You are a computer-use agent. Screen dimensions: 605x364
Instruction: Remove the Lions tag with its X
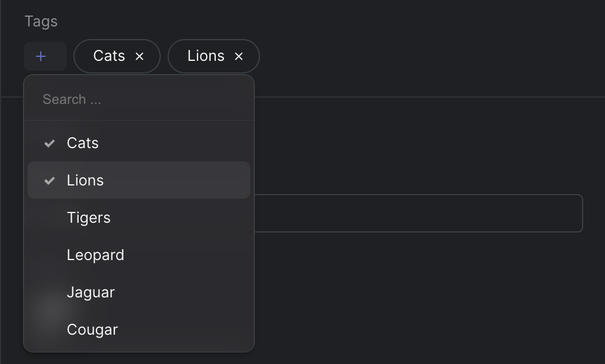[239, 57]
